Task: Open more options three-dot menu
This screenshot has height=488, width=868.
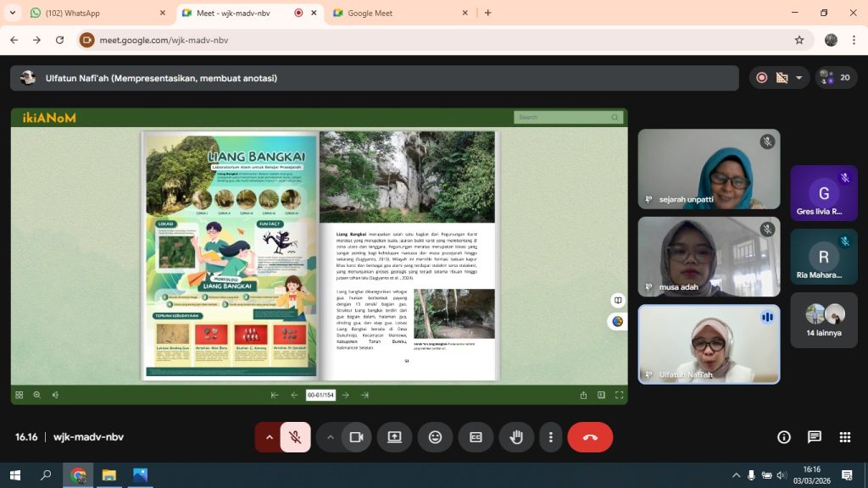Action: point(551,437)
